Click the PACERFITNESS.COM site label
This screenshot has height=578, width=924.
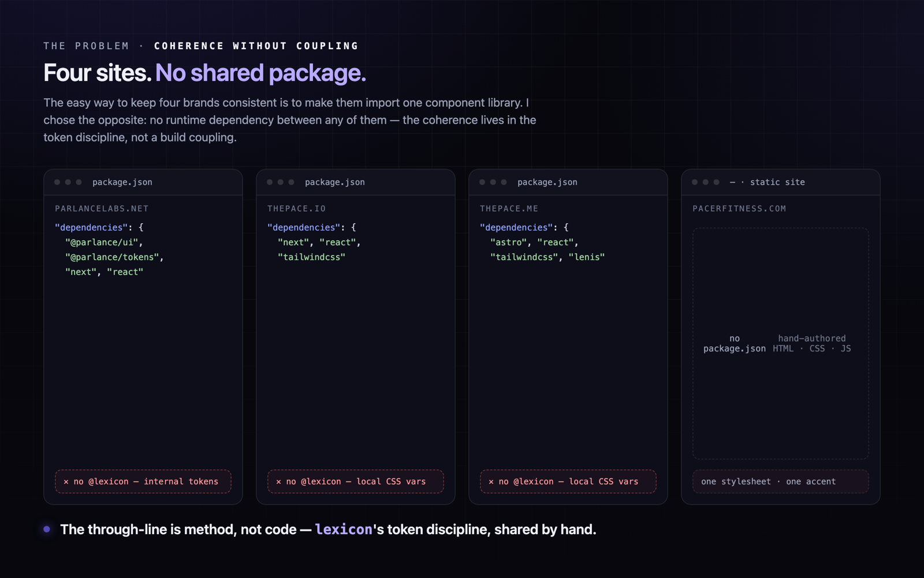739,209
